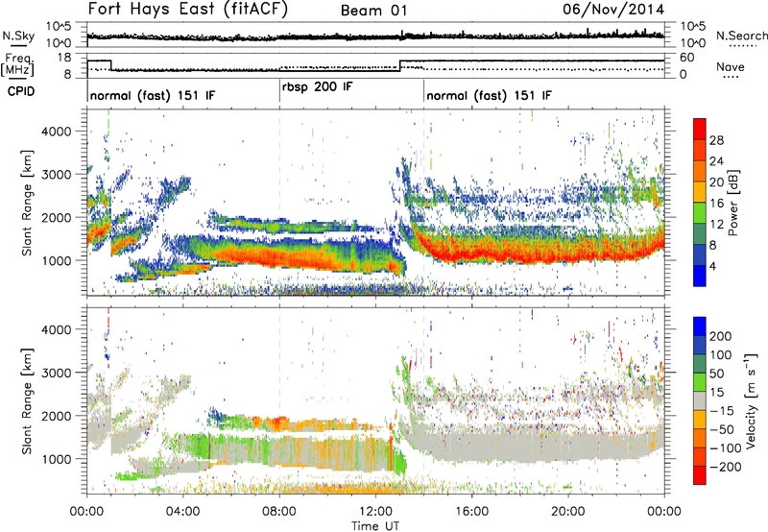
Task: Click the Power panel 'Slant Range [km]' label
Action: (x=27, y=203)
